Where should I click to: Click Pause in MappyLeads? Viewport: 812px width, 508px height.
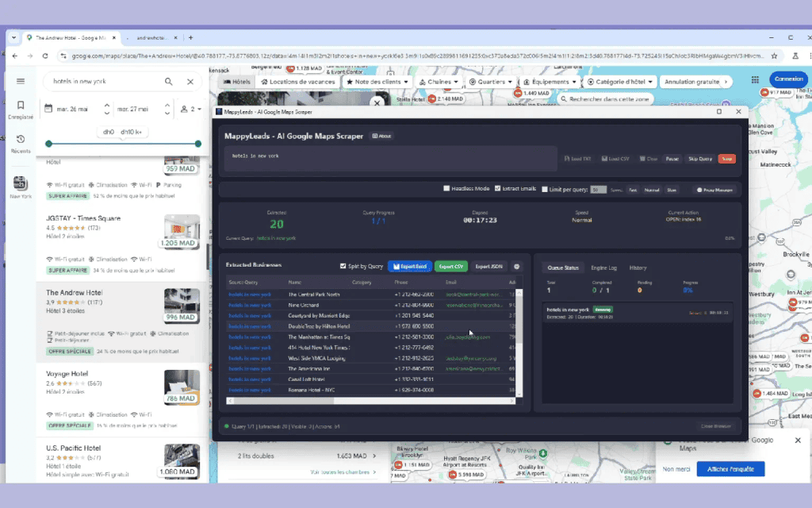672,159
